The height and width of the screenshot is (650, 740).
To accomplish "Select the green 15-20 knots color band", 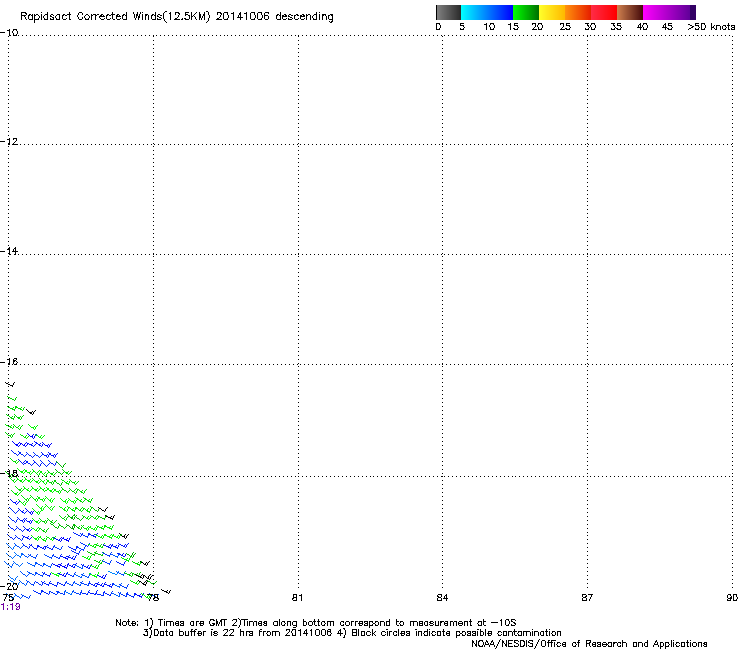I will 526,12.
